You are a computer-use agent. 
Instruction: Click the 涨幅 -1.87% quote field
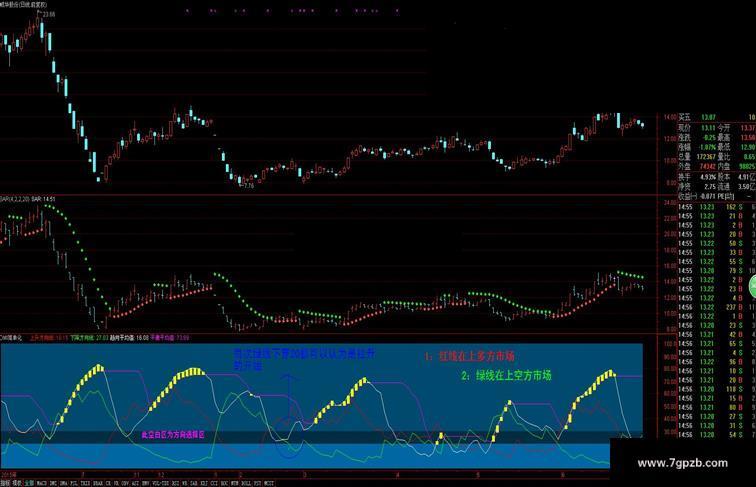tap(697, 147)
